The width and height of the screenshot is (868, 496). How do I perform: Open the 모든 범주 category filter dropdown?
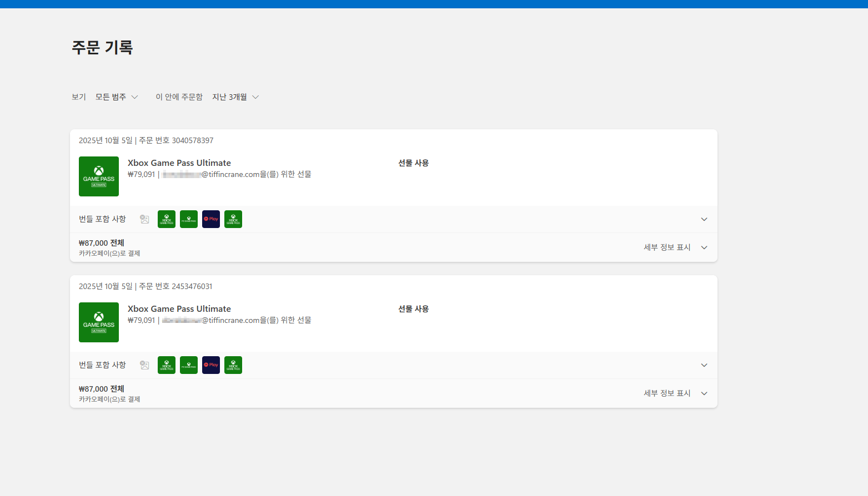coord(117,97)
